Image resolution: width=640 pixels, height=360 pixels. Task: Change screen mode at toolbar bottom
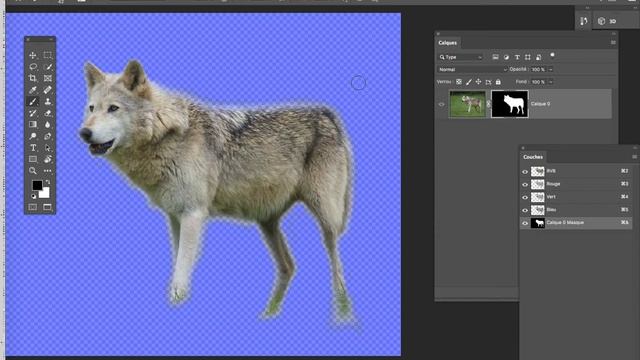click(x=47, y=207)
